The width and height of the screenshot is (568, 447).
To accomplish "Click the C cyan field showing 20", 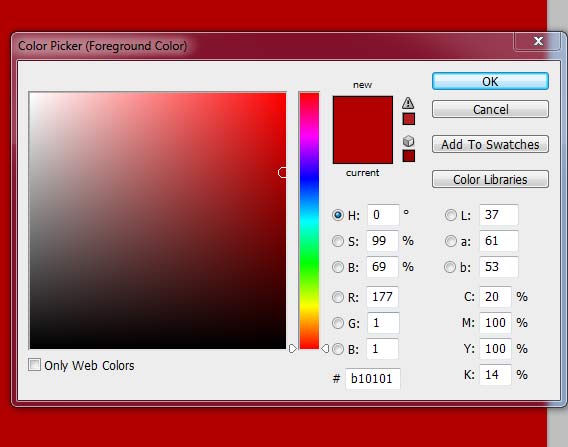I will click(x=496, y=297).
